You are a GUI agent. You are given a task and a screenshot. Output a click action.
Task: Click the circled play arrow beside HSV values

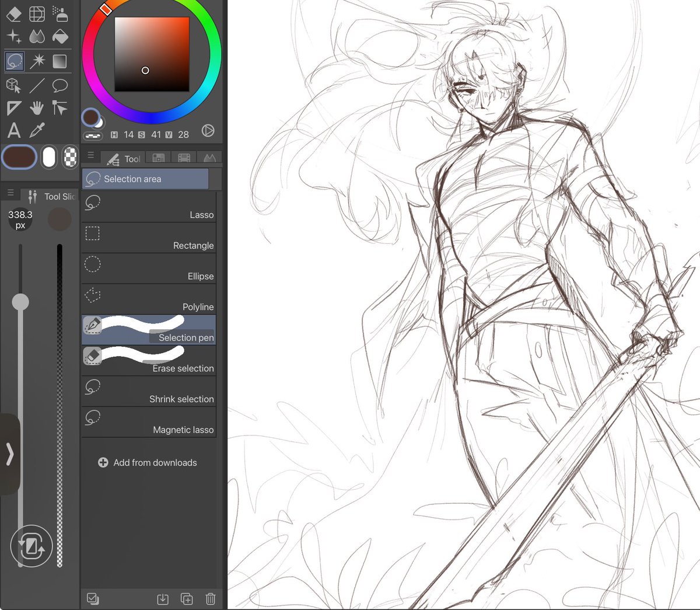(x=208, y=131)
